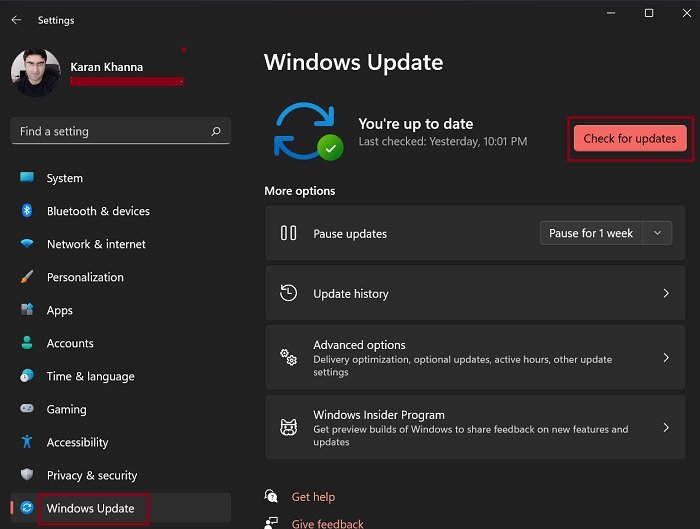
Task: Expand Update history with chevron arrow
Action: pyautogui.click(x=666, y=294)
